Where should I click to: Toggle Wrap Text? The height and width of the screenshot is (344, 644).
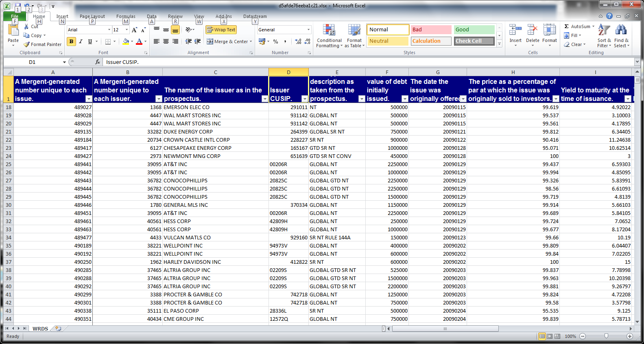221,30
